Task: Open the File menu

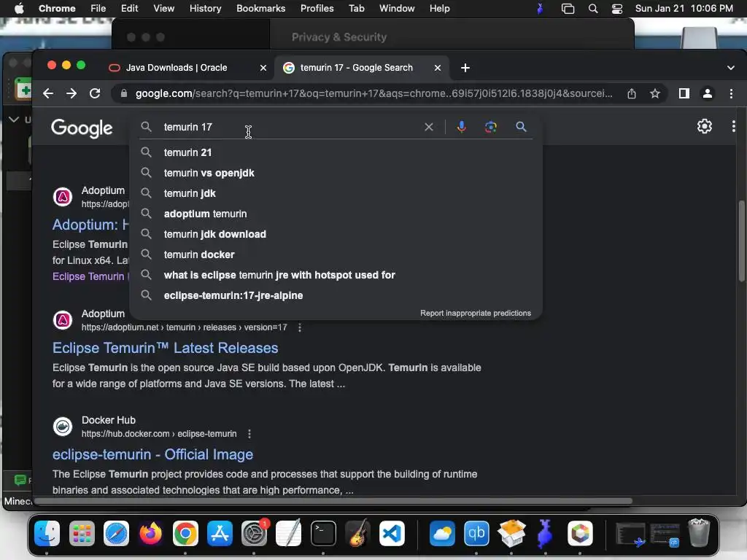Action: click(98, 9)
